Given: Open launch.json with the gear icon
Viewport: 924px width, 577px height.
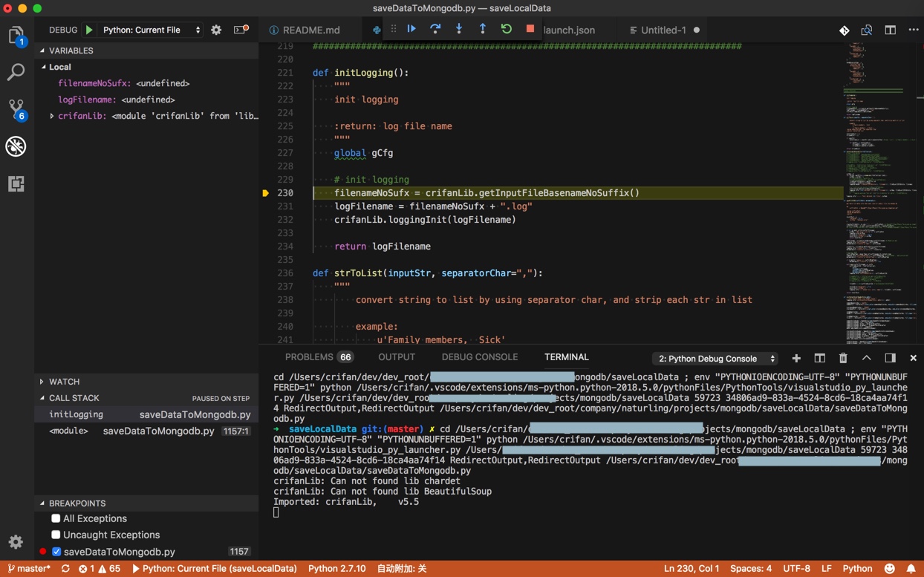Looking at the screenshot, I should coord(216,30).
